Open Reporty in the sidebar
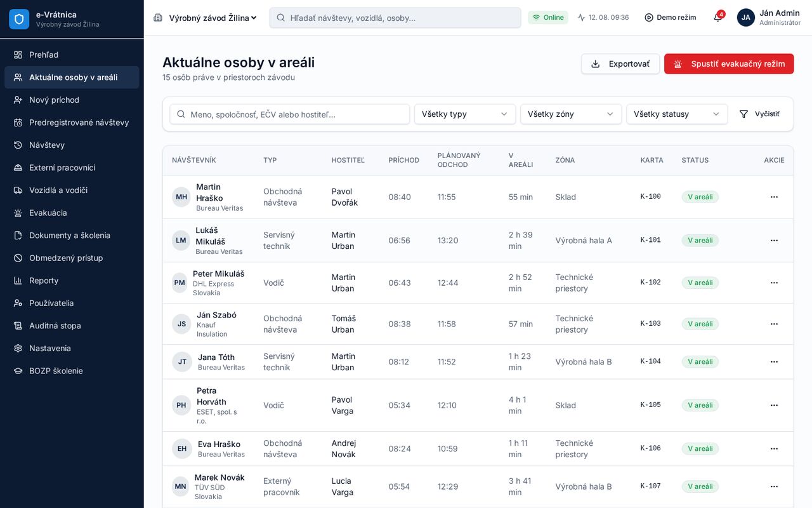 72,281
